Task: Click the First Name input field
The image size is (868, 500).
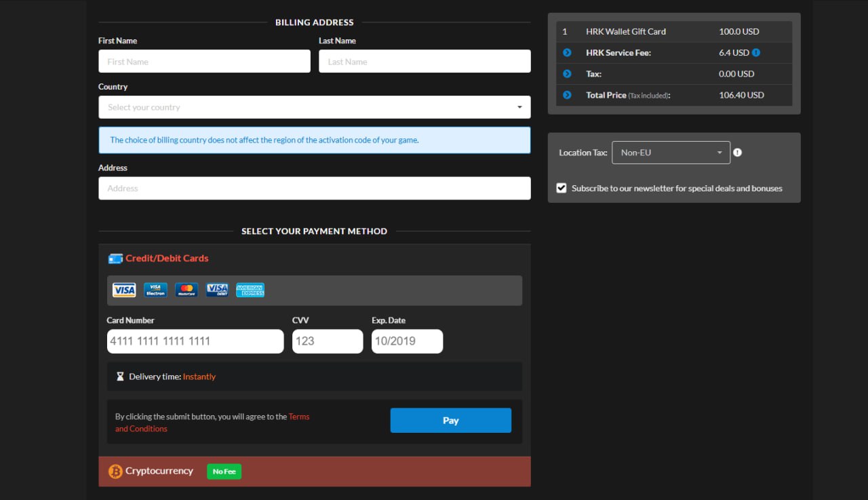Action: point(204,62)
